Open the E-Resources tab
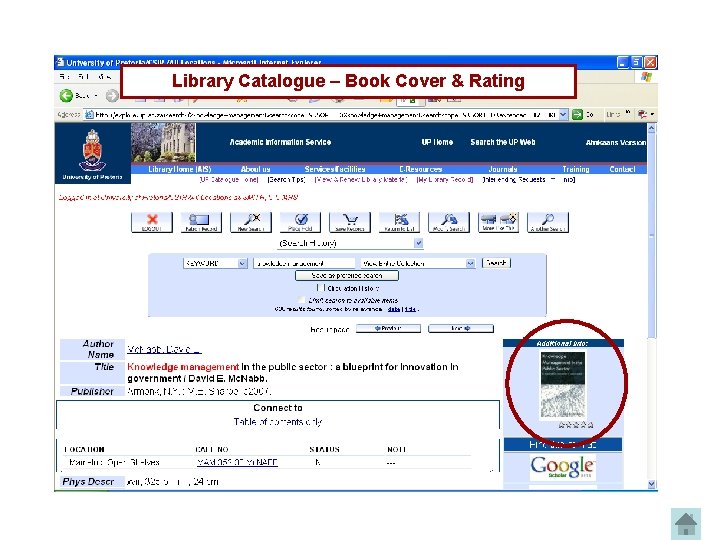 420,169
